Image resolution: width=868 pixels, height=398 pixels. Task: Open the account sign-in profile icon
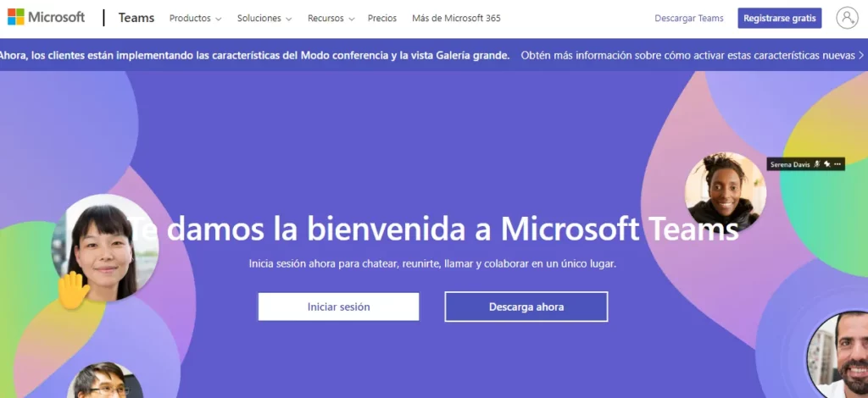846,18
